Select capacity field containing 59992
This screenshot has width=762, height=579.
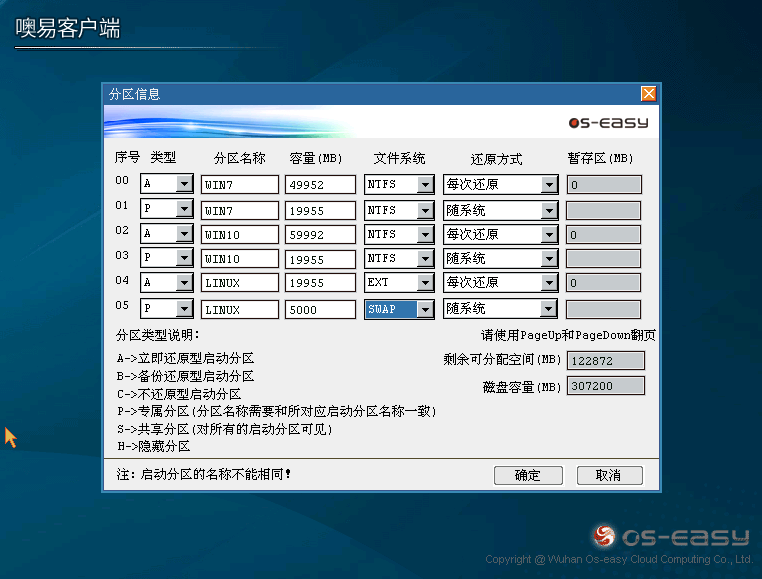[x=320, y=234]
